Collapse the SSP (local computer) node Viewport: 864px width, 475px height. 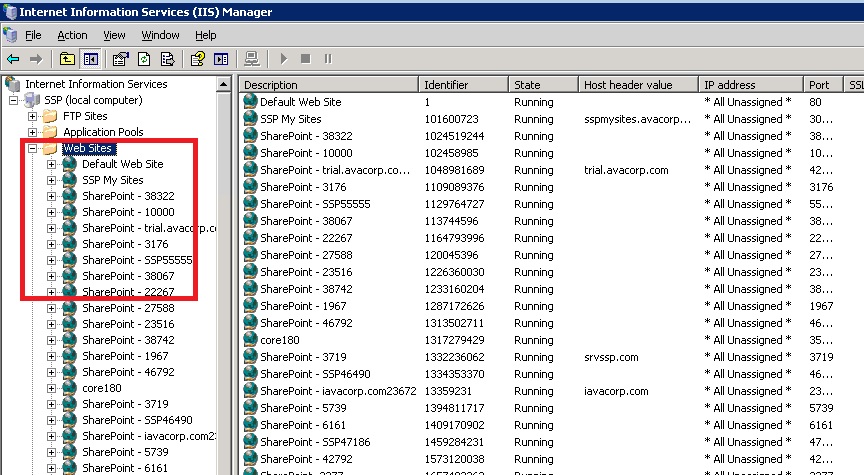click(x=13, y=100)
